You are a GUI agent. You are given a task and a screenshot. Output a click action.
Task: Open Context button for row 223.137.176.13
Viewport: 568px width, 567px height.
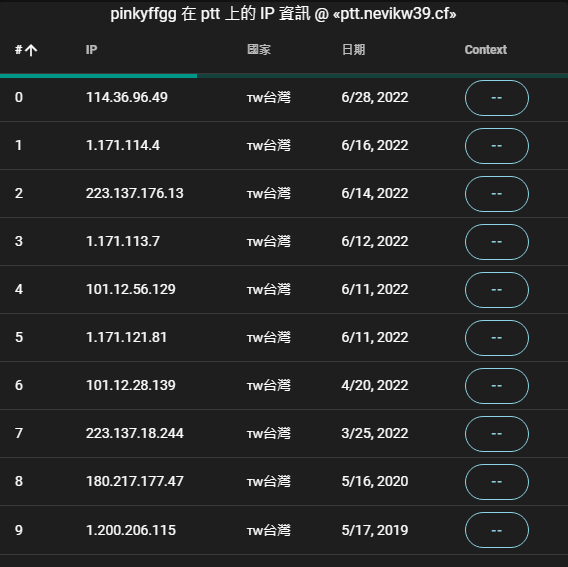(x=497, y=194)
